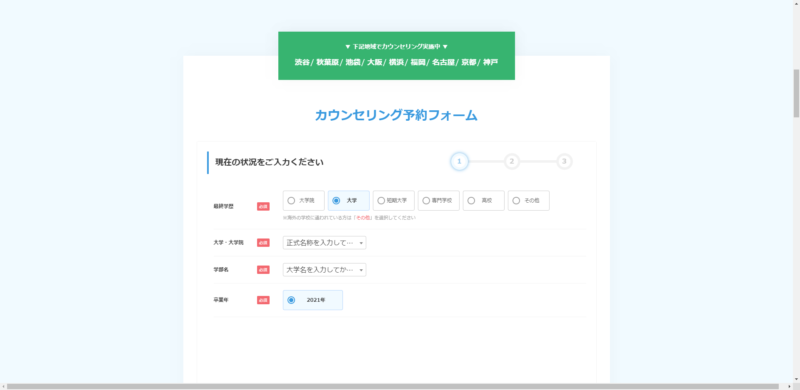The image size is (800, 390).
Task: Choose the 短期大学 radio option
Action: point(393,201)
